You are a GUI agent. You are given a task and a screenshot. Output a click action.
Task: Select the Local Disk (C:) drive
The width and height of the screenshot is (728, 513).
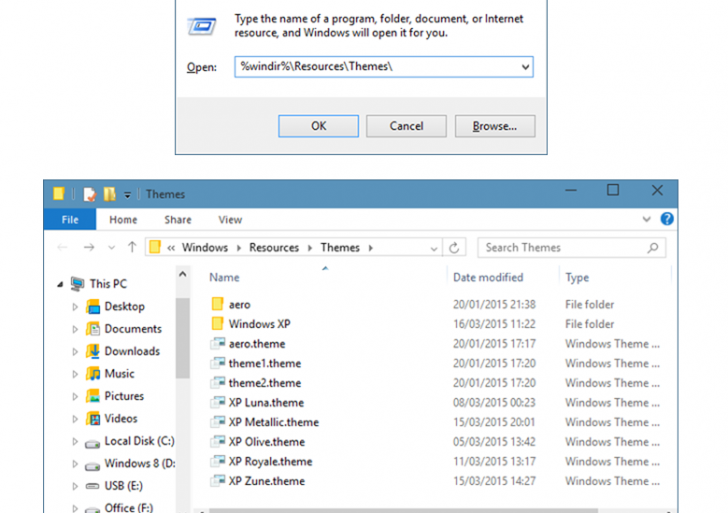[x=139, y=441]
